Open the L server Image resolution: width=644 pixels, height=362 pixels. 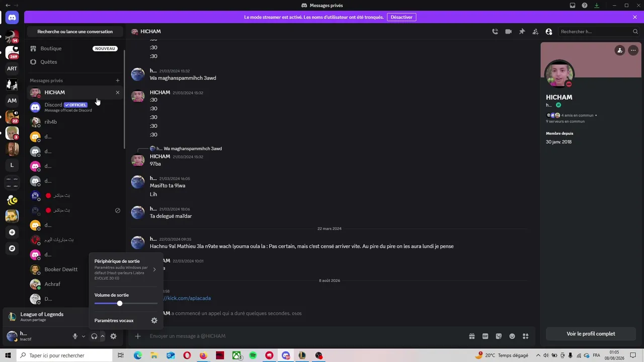pyautogui.click(x=12, y=165)
